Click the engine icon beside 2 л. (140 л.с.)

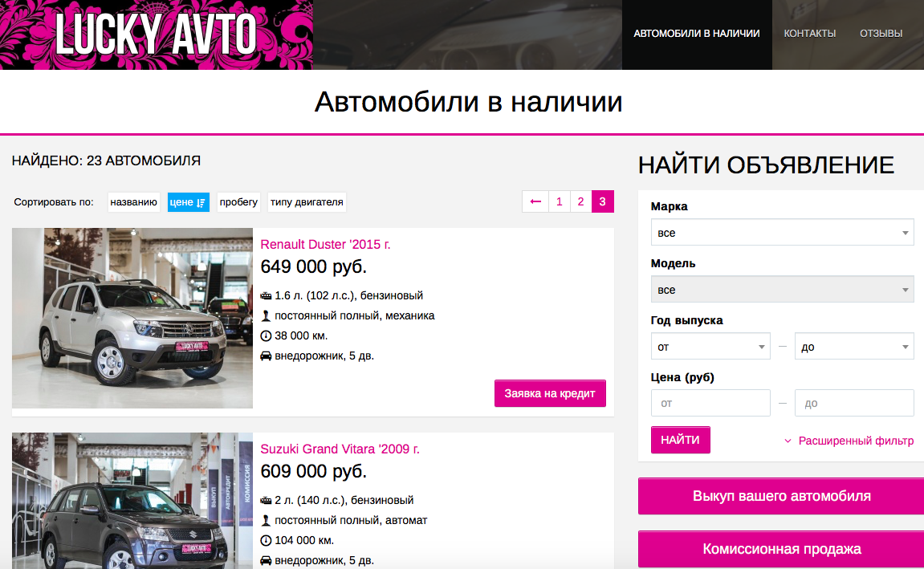pos(266,500)
